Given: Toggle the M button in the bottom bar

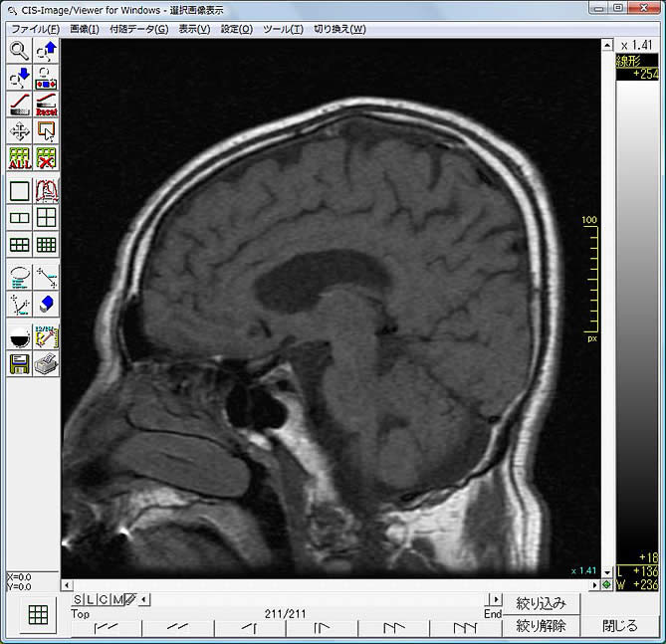Looking at the screenshot, I should point(116,600).
